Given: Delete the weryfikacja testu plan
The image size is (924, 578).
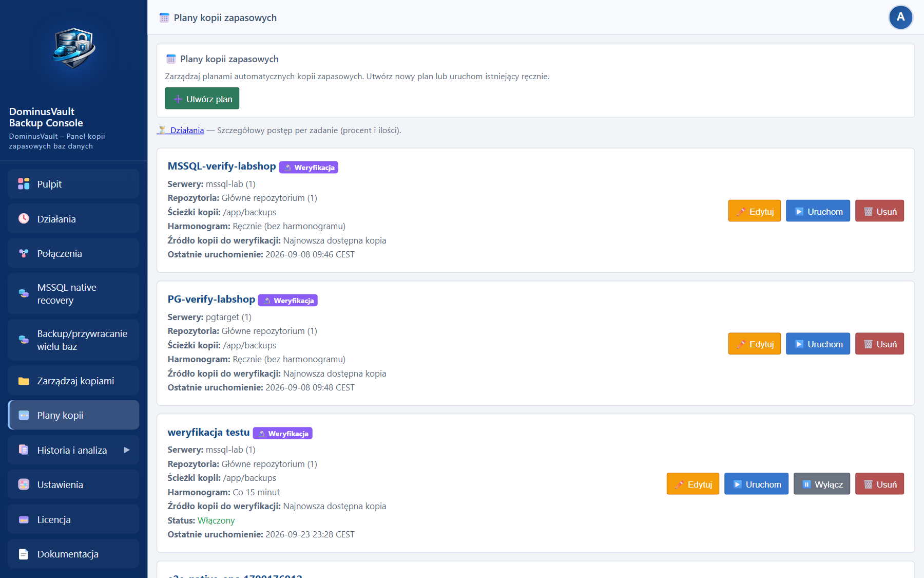Looking at the screenshot, I should (x=880, y=484).
